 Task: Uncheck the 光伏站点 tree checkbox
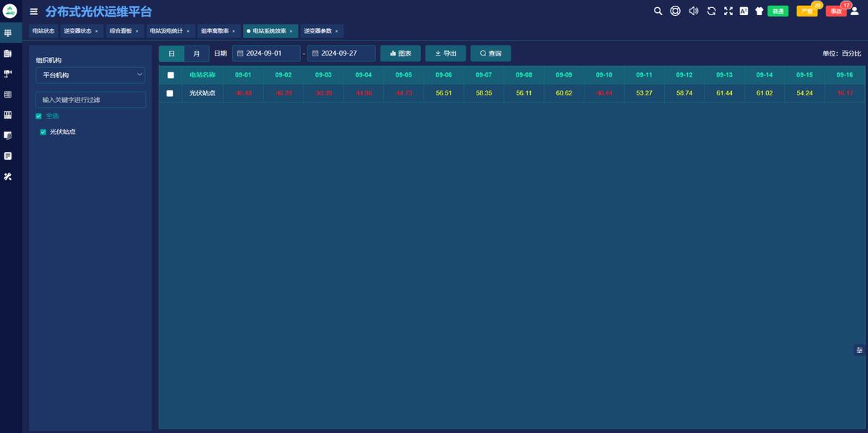(x=43, y=132)
